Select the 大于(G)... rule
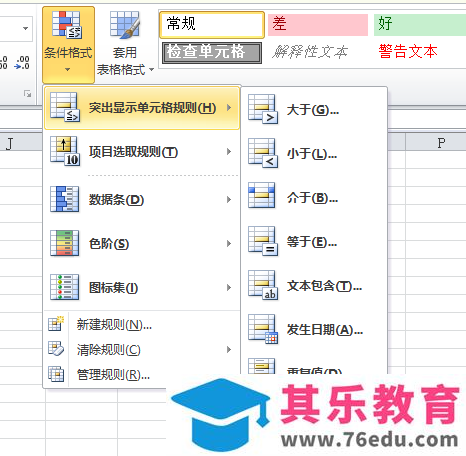Image resolution: width=466 pixels, height=456 pixels. tap(314, 110)
